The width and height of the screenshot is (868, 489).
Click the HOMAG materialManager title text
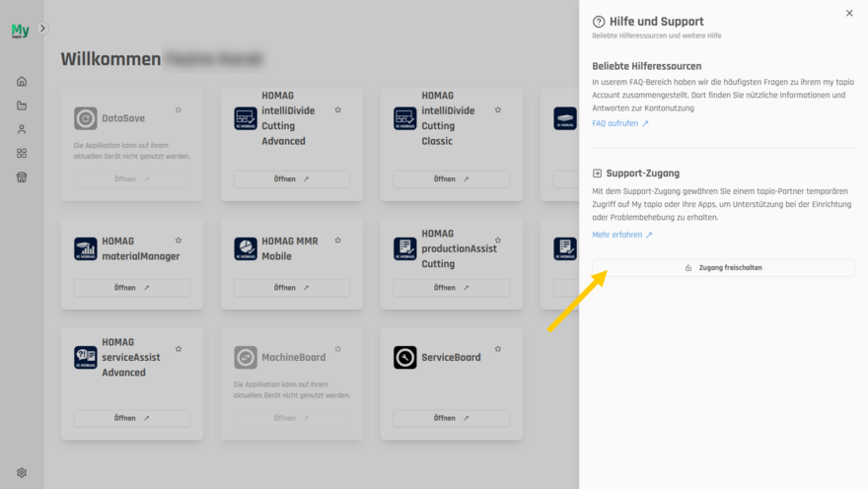coord(141,248)
